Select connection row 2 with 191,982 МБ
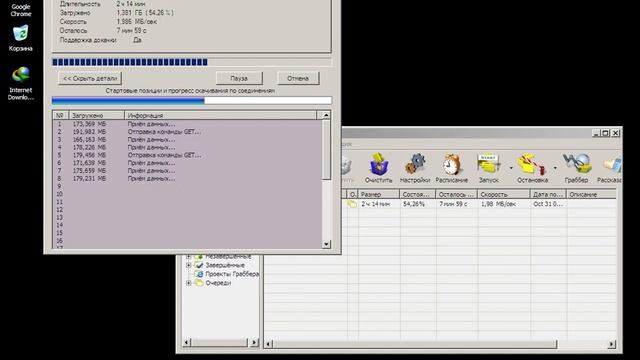Screen dimensions: 640x360 click(187, 132)
